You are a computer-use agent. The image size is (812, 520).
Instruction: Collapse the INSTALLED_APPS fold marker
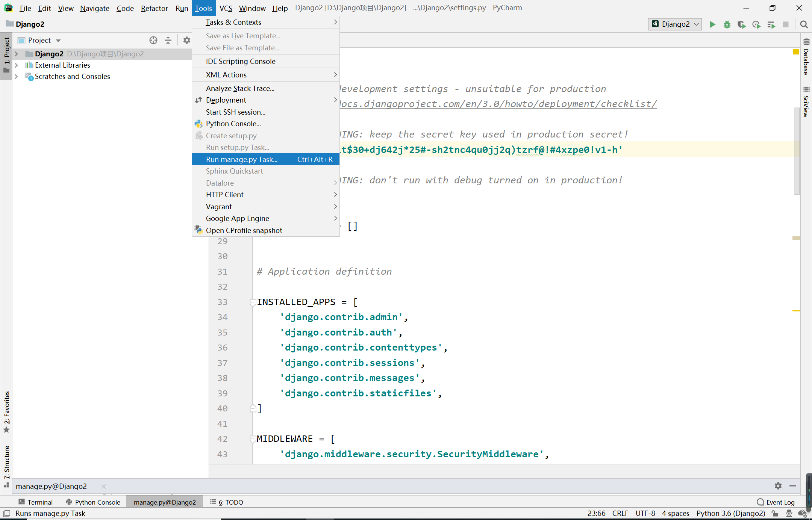(x=253, y=302)
